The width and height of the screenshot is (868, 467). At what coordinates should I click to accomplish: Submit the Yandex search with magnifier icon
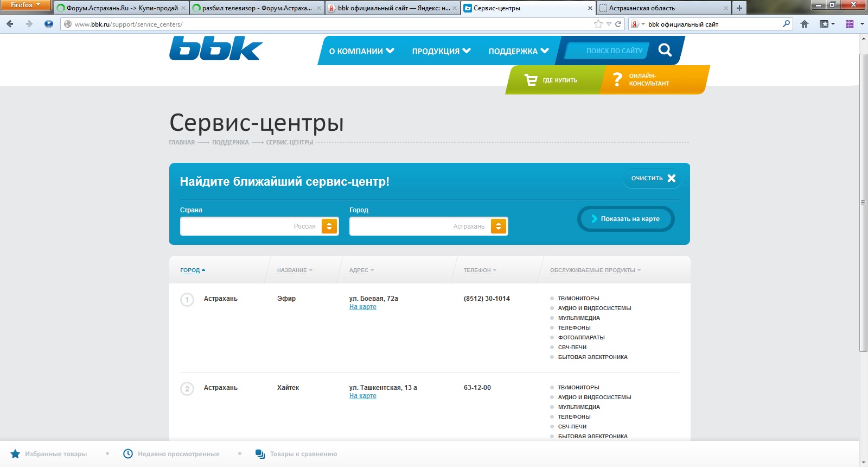coord(787,24)
